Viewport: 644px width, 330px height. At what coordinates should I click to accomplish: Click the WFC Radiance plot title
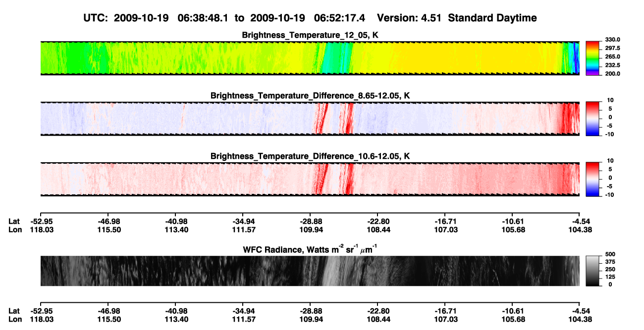pos(310,249)
